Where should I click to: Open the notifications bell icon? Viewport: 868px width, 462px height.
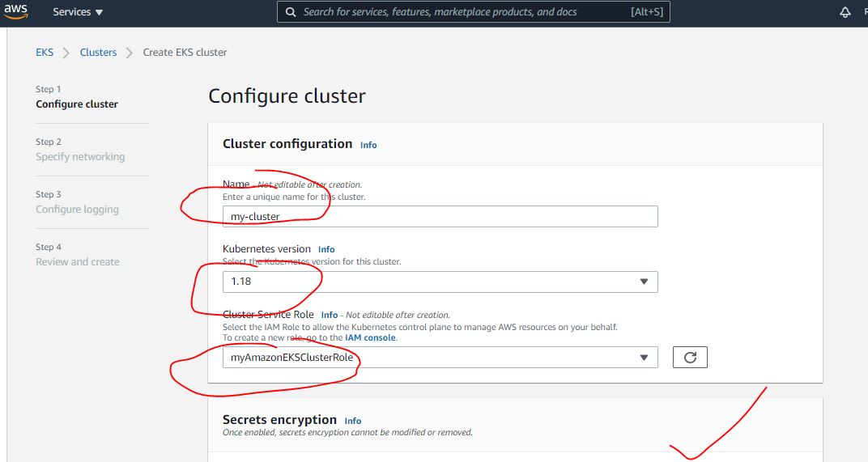[x=845, y=12]
